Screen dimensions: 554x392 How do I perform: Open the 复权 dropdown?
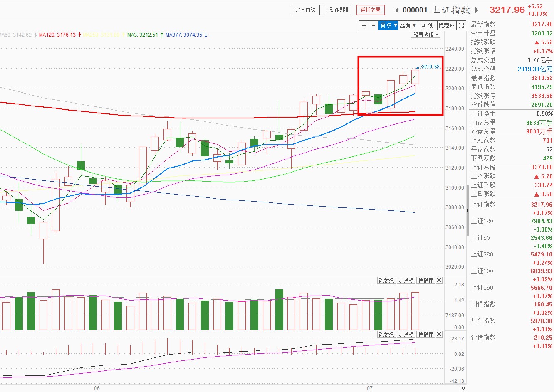tap(388, 25)
